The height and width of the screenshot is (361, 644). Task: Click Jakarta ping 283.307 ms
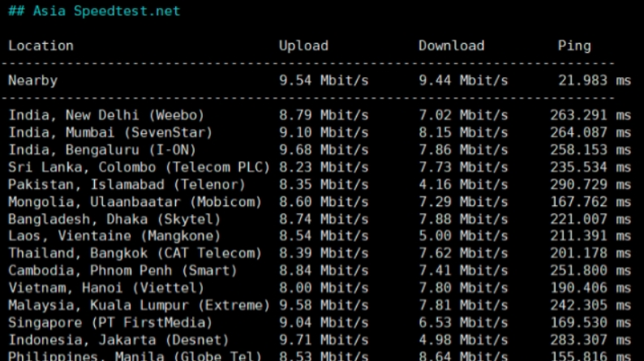click(590, 340)
